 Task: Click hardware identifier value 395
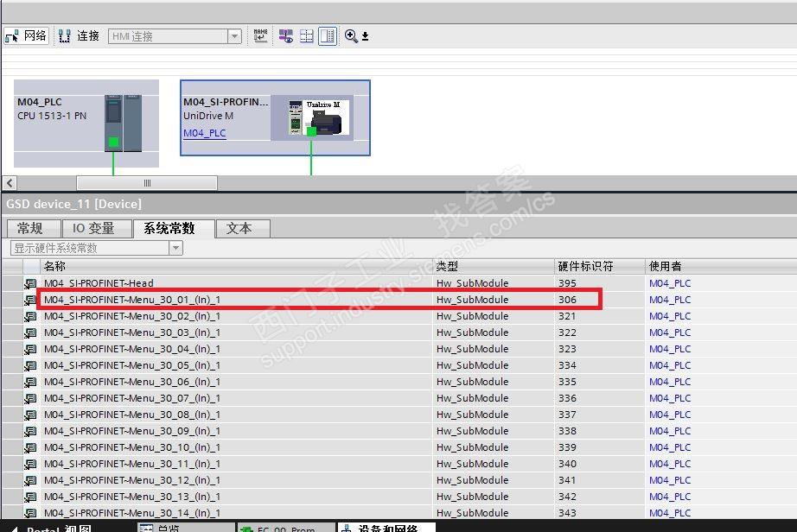[567, 283]
